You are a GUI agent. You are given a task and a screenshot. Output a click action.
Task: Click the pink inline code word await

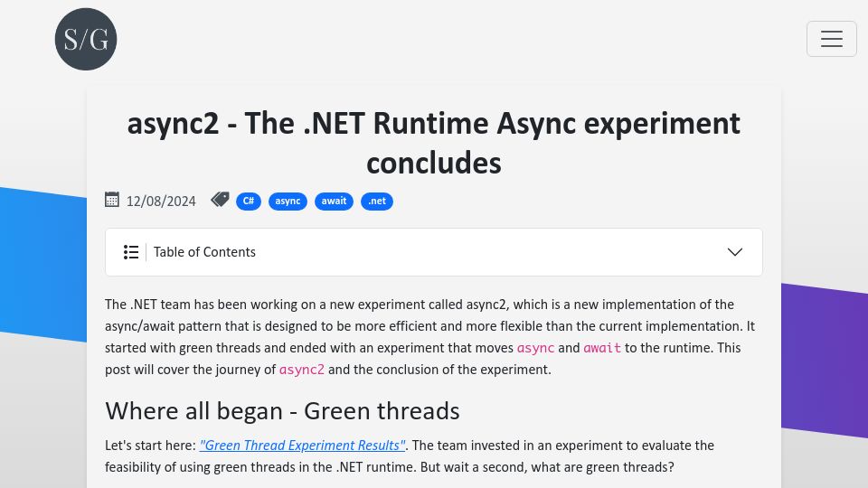pyautogui.click(x=602, y=348)
